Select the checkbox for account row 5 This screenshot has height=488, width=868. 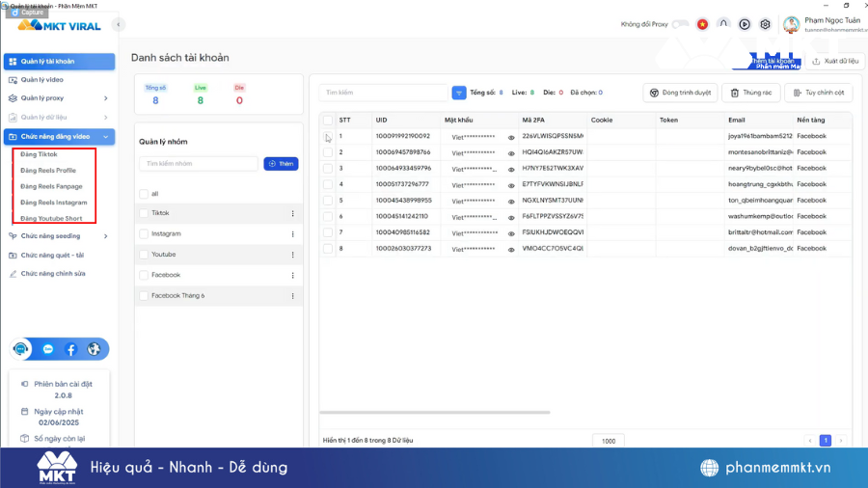[x=328, y=201]
